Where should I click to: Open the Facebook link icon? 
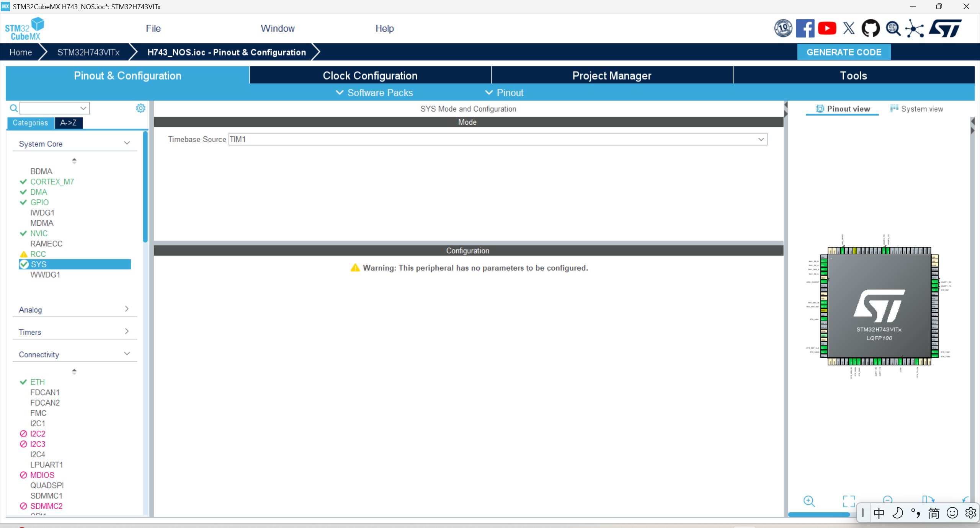click(805, 28)
